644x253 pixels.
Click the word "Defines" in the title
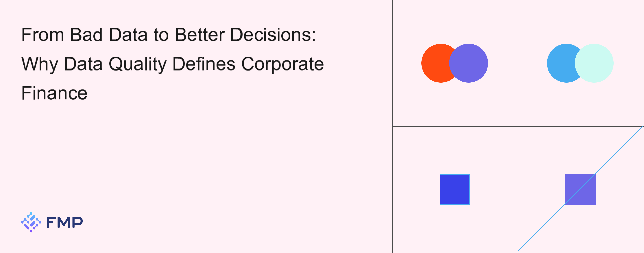(x=204, y=64)
